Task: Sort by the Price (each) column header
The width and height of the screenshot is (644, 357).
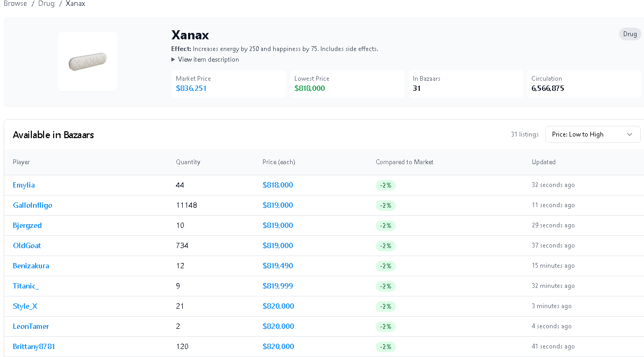Action: point(278,162)
